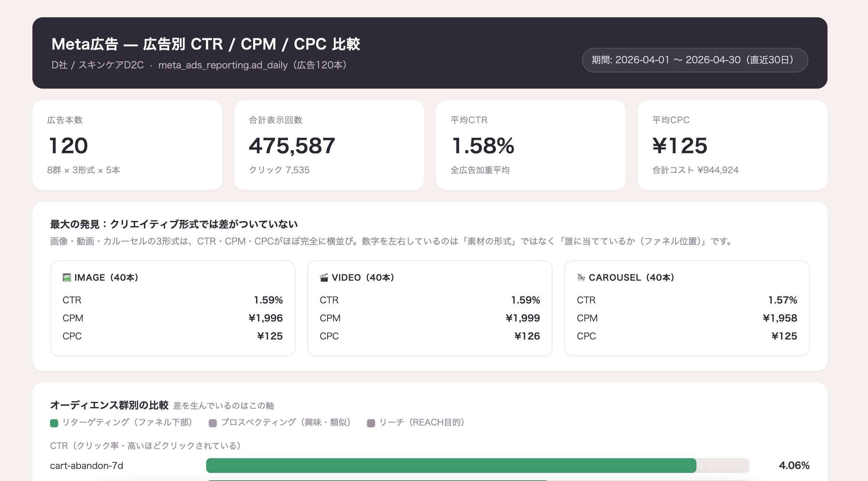Click the IMAGE CTR value 1.59%
Viewport: 868px width, 481px height.
pos(268,300)
